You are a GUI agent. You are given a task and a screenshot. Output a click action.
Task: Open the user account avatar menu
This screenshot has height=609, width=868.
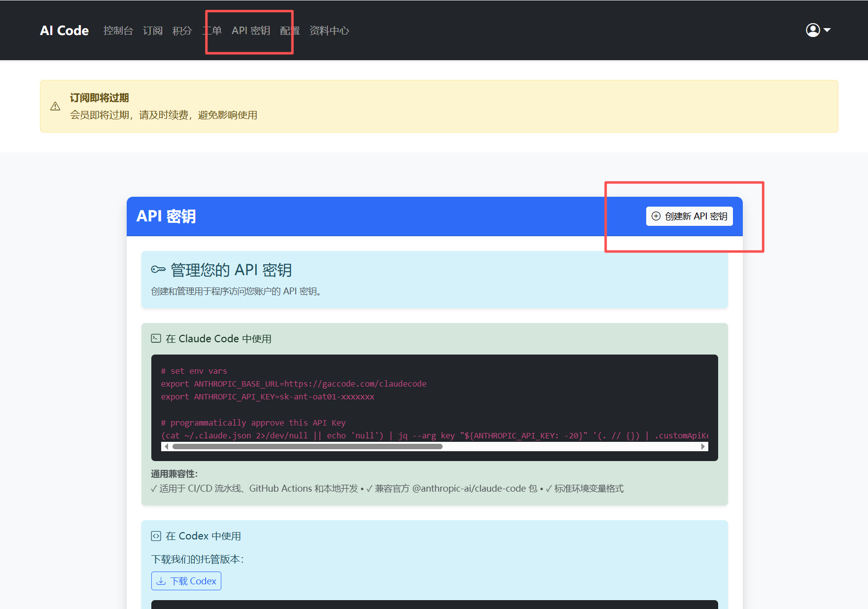[818, 30]
